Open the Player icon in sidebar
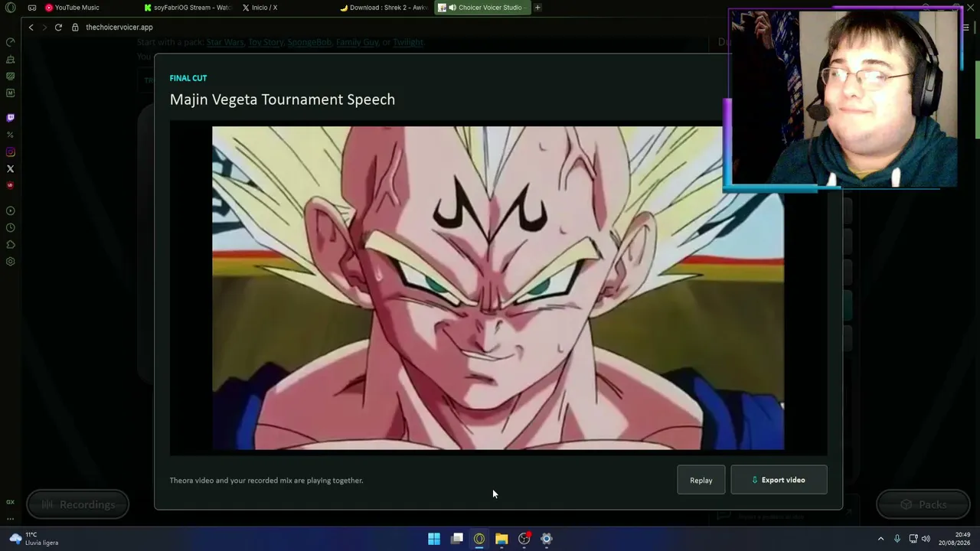The image size is (980, 551). tap(11, 210)
